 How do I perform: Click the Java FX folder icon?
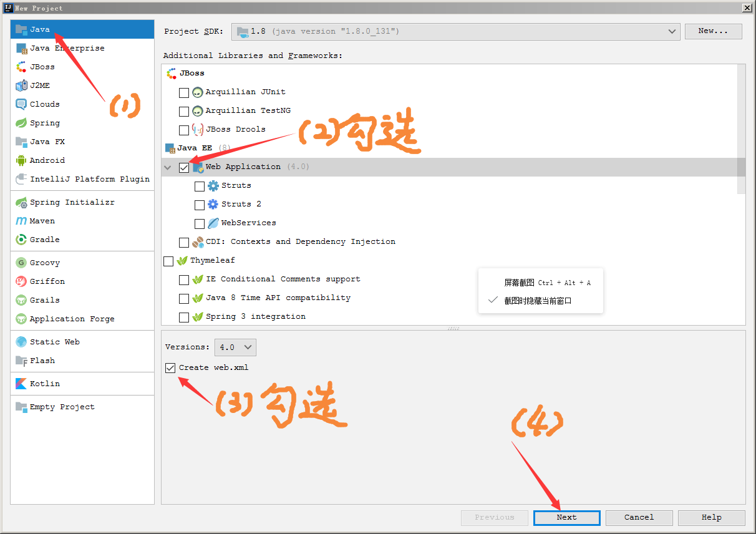21,142
